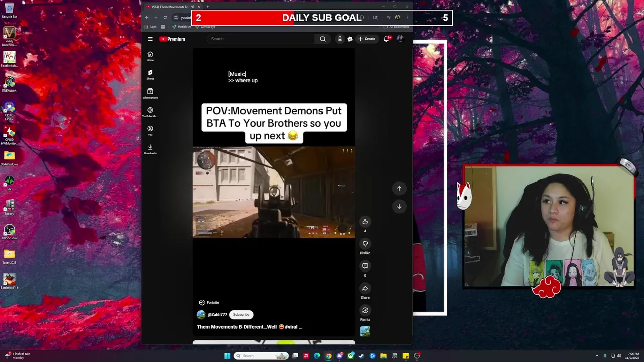The height and width of the screenshot is (362, 644).
Task: Click the Windows taskbar search box
Action: (x=261, y=356)
